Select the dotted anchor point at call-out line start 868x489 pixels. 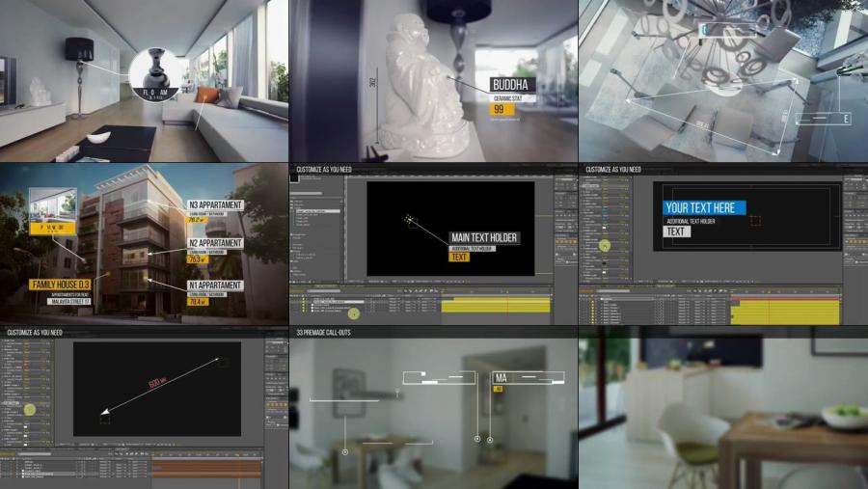click(409, 218)
